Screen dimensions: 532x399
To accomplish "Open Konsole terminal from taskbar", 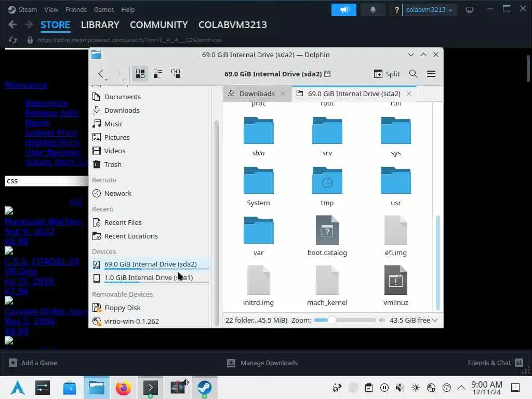I will tap(150, 388).
